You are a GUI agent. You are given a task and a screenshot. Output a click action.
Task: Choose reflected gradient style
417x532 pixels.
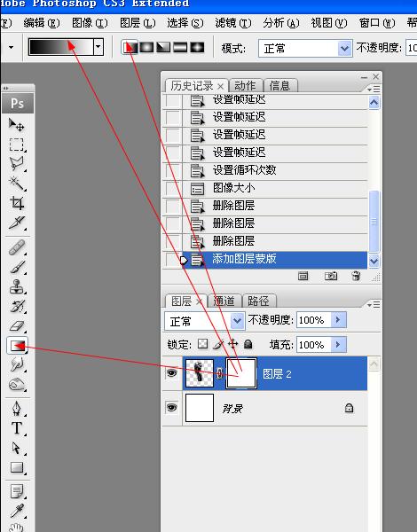(180, 47)
